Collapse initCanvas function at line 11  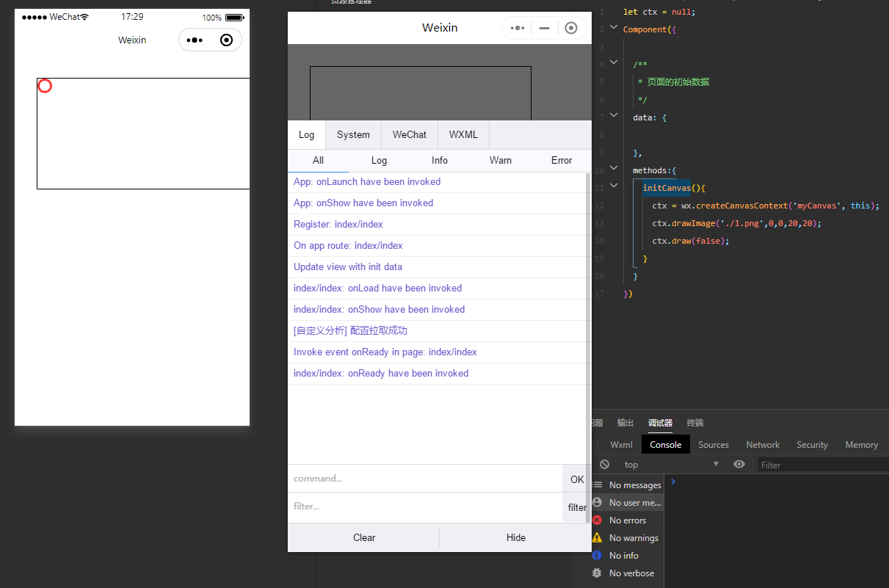(x=614, y=187)
